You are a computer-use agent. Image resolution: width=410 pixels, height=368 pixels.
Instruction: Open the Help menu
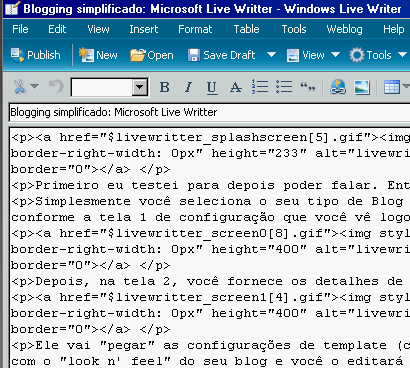[x=393, y=29]
